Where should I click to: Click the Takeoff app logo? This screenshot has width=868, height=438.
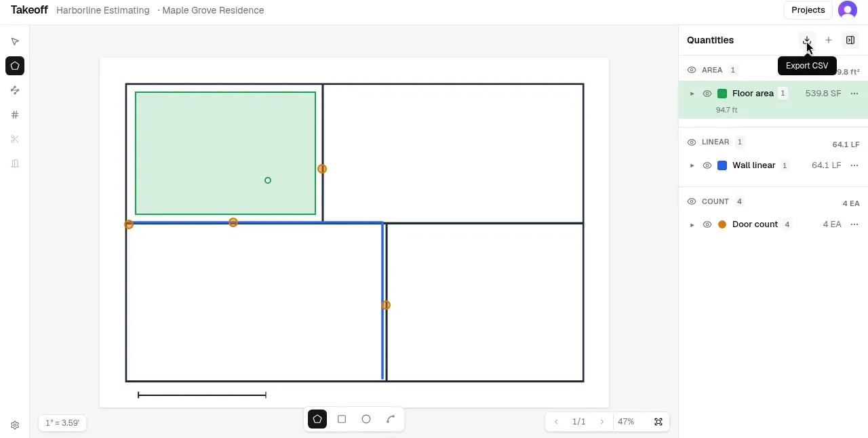tap(29, 10)
